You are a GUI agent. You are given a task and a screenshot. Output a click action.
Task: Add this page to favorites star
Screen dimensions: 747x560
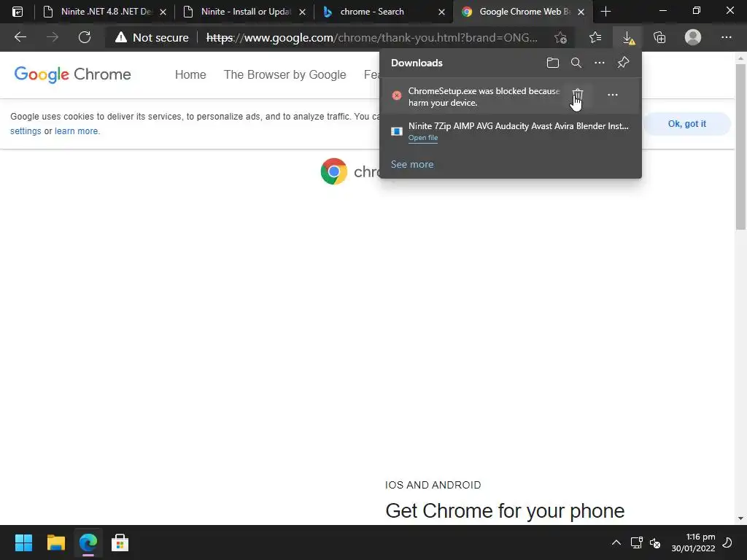point(561,37)
